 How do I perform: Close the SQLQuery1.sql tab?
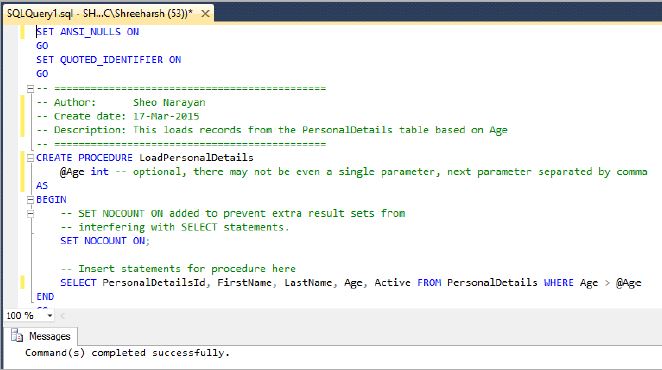click(x=205, y=14)
